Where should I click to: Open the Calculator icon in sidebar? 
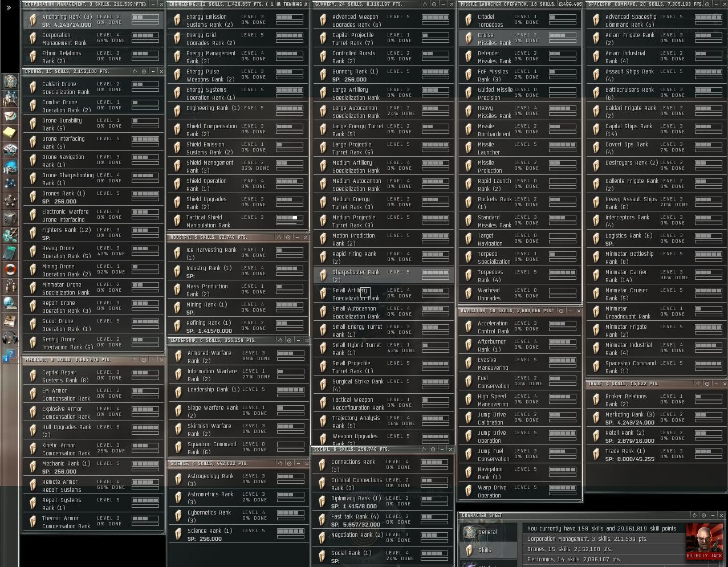pyautogui.click(x=10, y=252)
